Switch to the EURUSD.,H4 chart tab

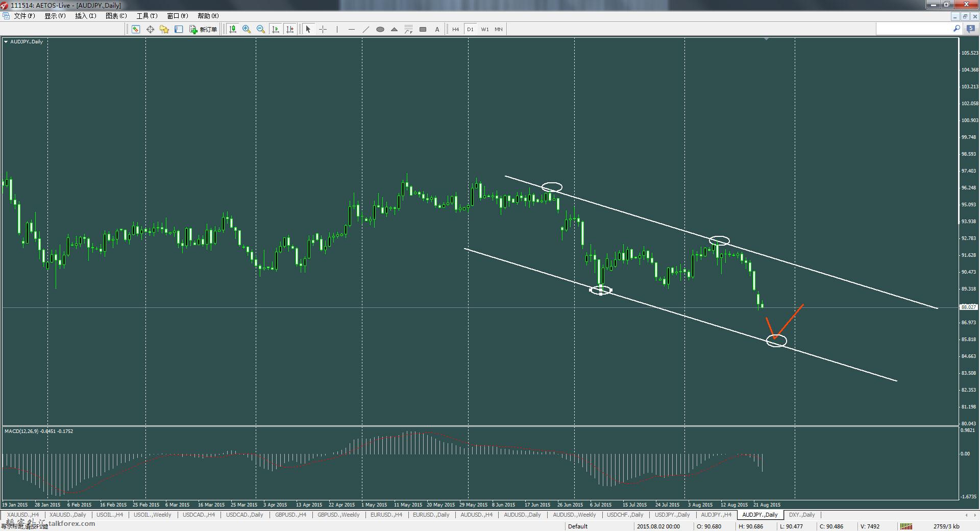pyautogui.click(x=386, y=515)
